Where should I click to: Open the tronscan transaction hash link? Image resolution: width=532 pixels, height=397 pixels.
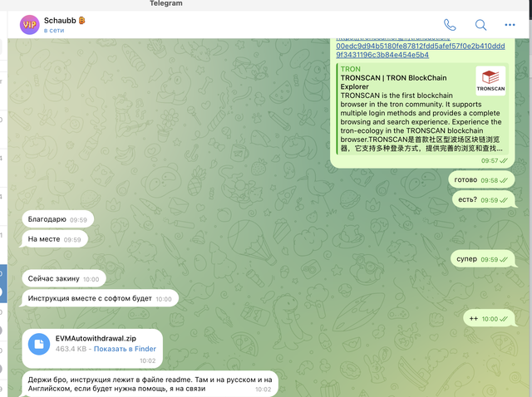tap(420, 50)
